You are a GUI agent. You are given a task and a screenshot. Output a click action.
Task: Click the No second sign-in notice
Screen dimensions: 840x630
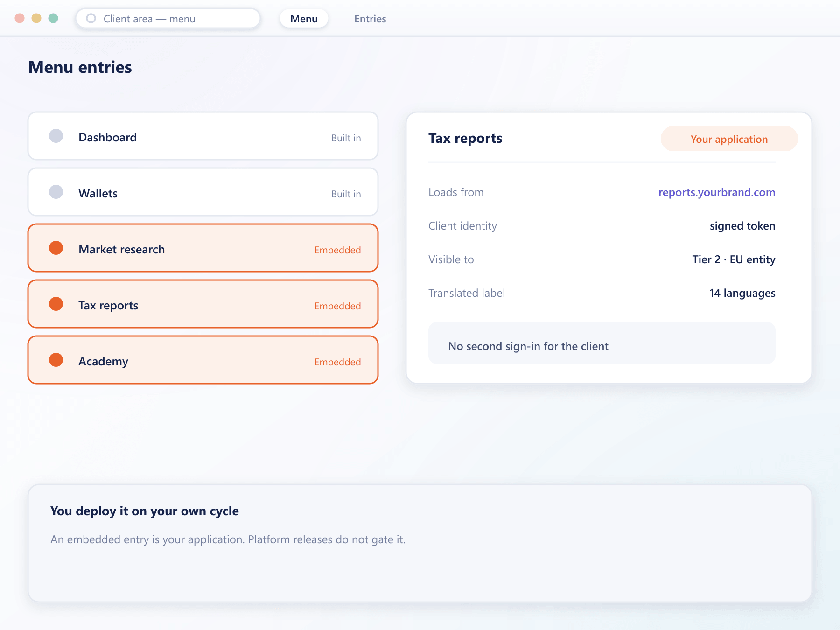602,343
